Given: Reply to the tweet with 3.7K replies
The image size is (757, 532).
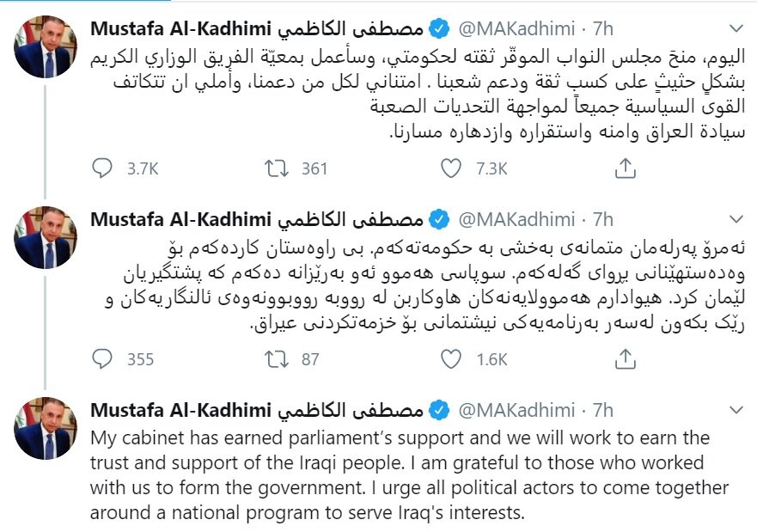Looking at the screenshot, I should tap(102, 168).
